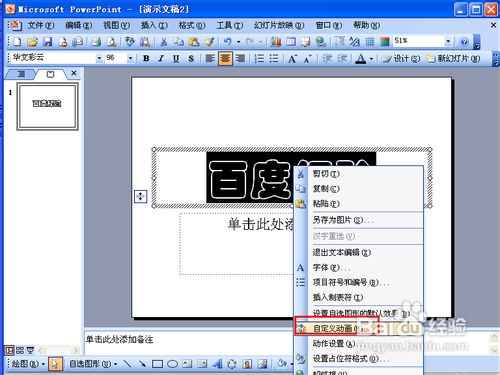
Task: Toggle Underline formatting
Action: coord(176,59)
